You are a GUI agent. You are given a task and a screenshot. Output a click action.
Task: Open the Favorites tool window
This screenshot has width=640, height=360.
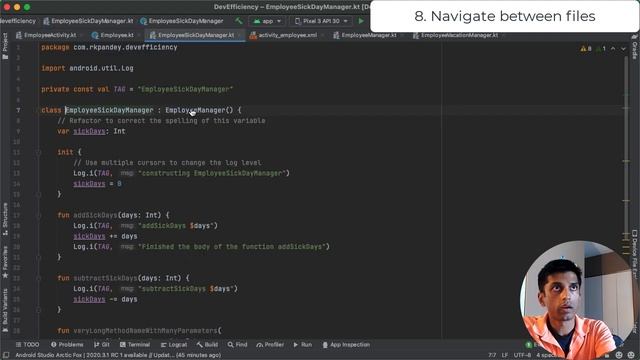point(5,261)
